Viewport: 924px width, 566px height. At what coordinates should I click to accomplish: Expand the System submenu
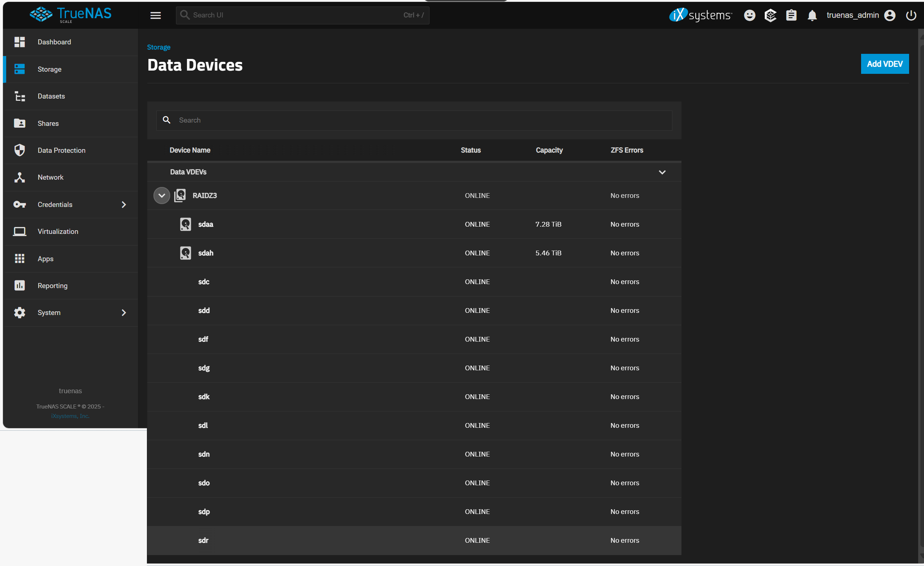tap(124, 312)
